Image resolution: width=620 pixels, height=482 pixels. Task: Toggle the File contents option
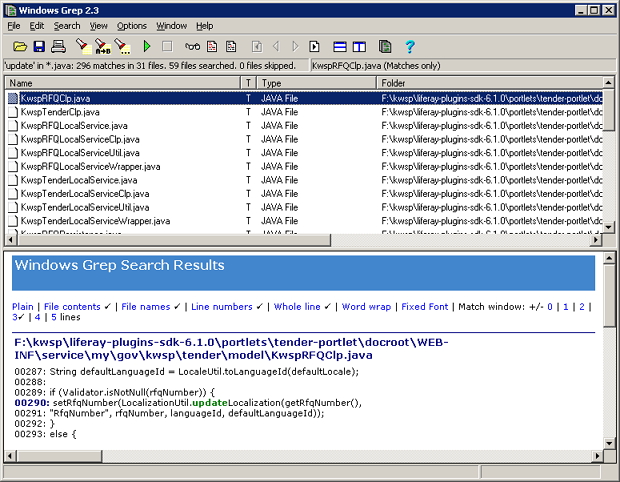[x=72, y=307]
